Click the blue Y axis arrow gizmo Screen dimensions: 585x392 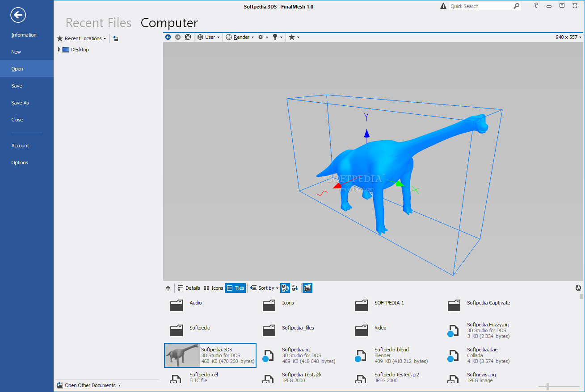[x=366, y=133]
